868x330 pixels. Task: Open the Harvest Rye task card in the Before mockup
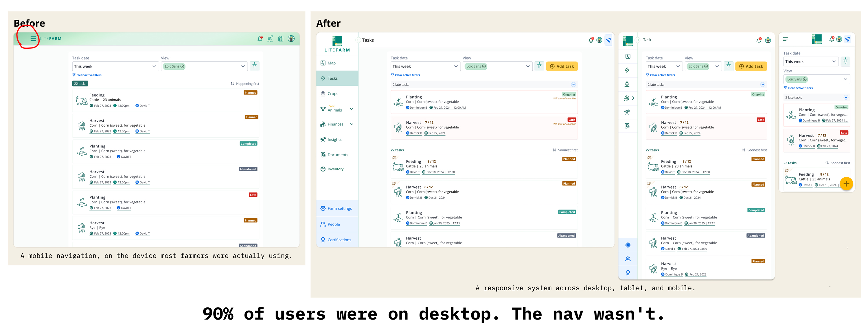click(165, 228)
